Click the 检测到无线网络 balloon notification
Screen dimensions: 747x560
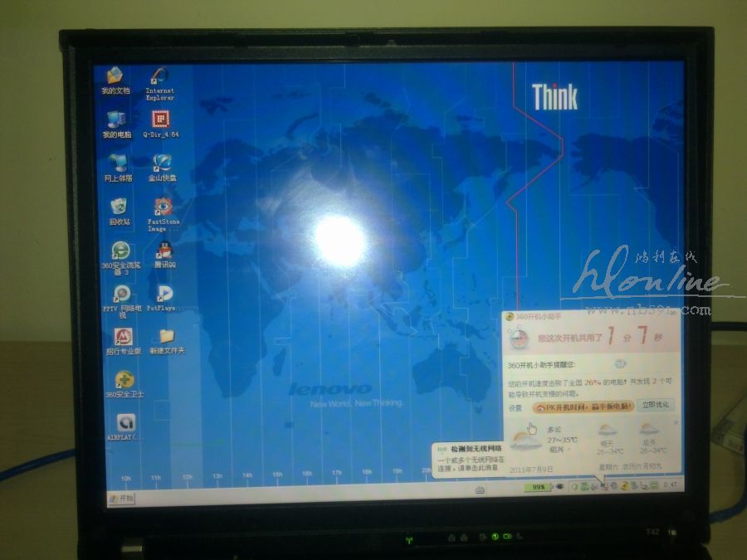[467, 460]
